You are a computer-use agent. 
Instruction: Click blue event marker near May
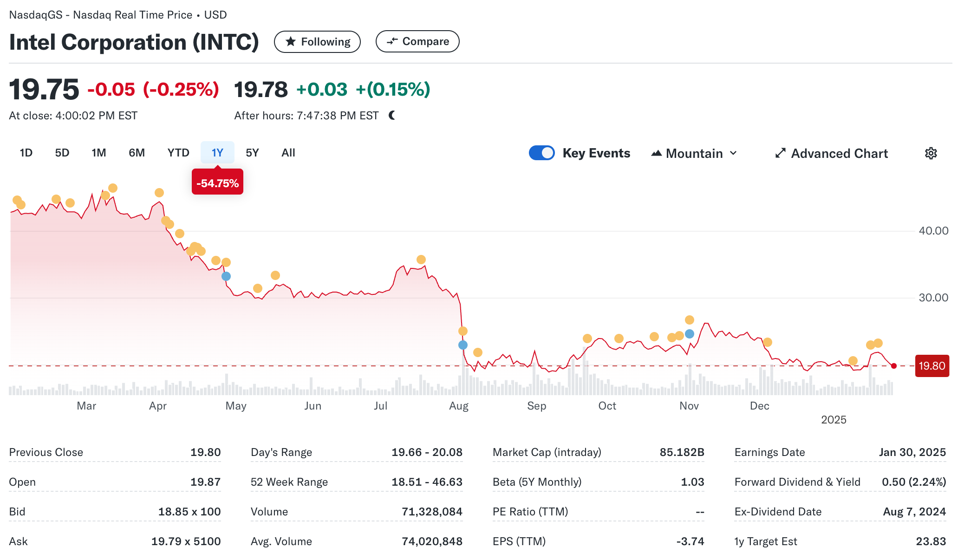[x=226, y=276]
